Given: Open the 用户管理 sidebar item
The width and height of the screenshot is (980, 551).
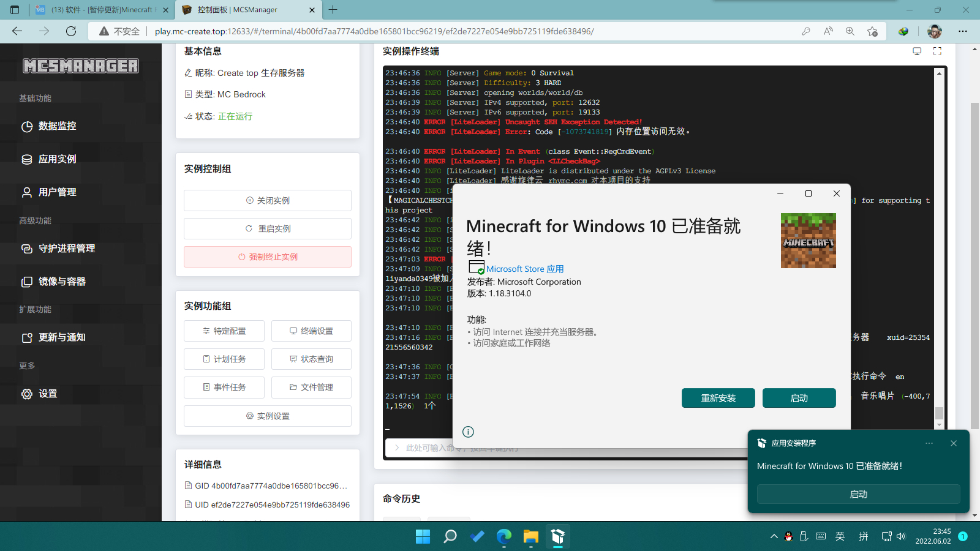Looking at the screenshot, I should click(x=49, y=192).
